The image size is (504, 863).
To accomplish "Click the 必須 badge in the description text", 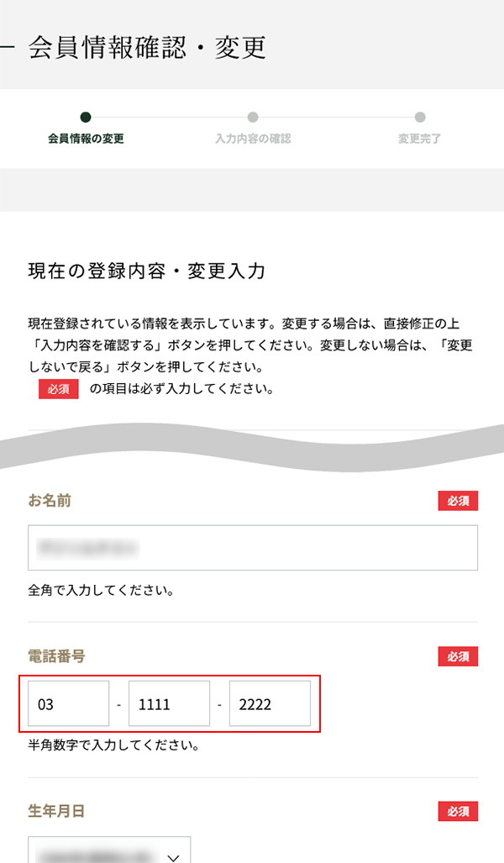I will click(59, 389).
